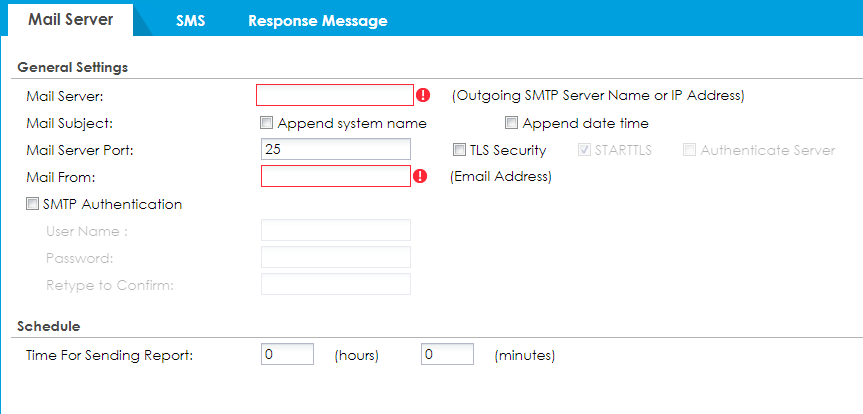Click the User Name text field

pyautogui.click(x=335, y=231)
